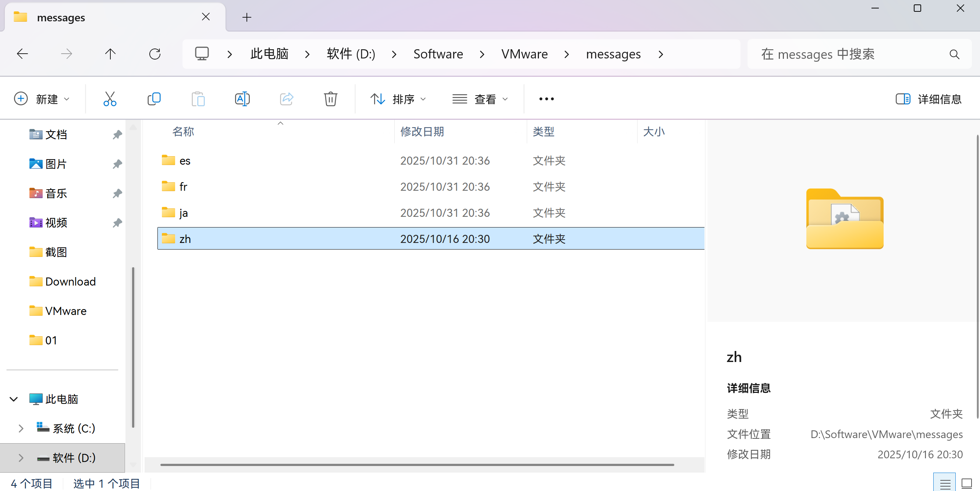This screenshot has width=980, height=491.
Task: Click the PC monitor icon in address bar
Action: [x=202, y=54]
